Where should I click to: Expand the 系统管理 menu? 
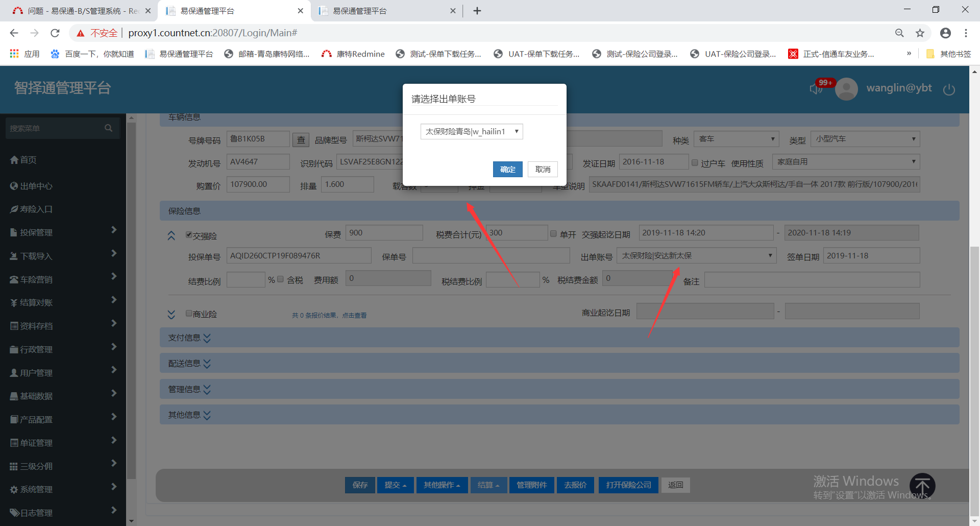(63, 489)
